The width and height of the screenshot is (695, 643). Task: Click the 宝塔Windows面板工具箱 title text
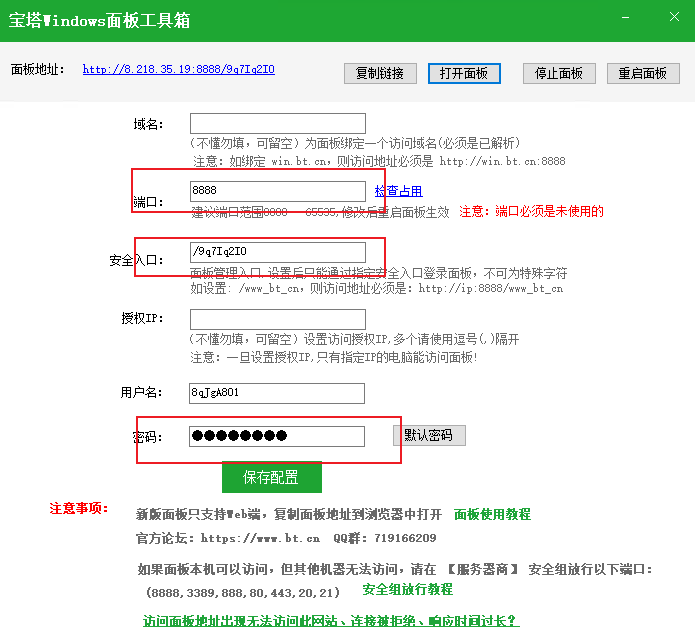(99, 20)
